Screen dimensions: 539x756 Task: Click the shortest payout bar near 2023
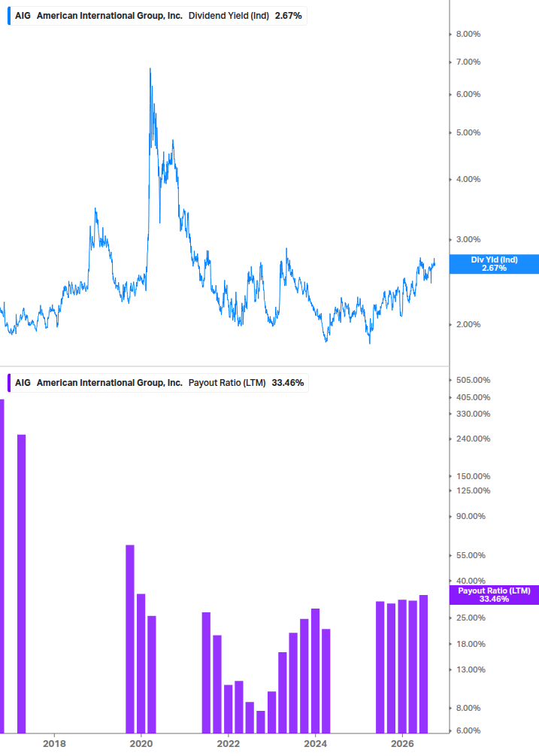261,722
